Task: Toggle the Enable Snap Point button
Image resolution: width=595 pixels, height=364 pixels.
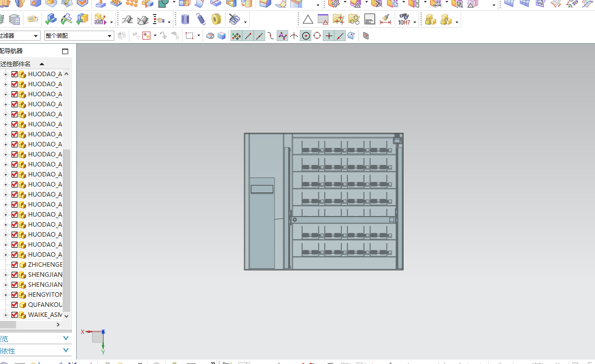Action: [237, 36]
